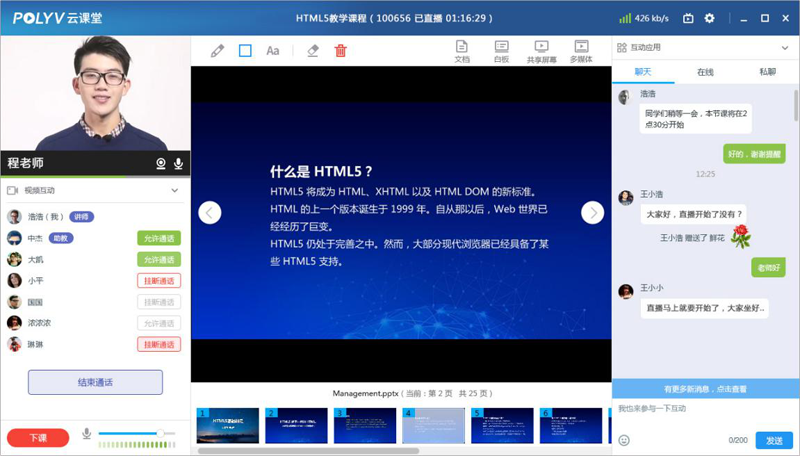Click the chat message input field
Viewport: 800px width, 456px height.
pyautogui.click(x=700, y=409)
